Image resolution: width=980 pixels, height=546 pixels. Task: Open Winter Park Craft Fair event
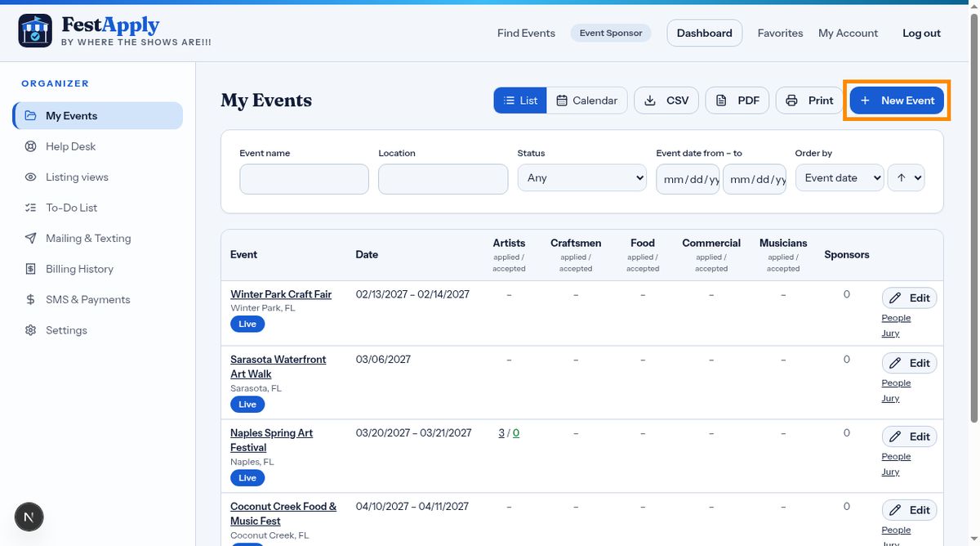(281, 294)
